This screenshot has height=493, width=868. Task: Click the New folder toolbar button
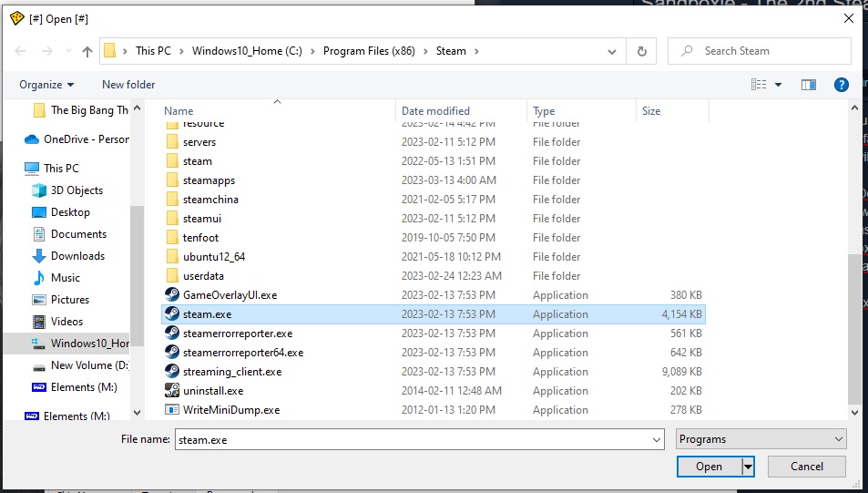click(x=128, y=85)
